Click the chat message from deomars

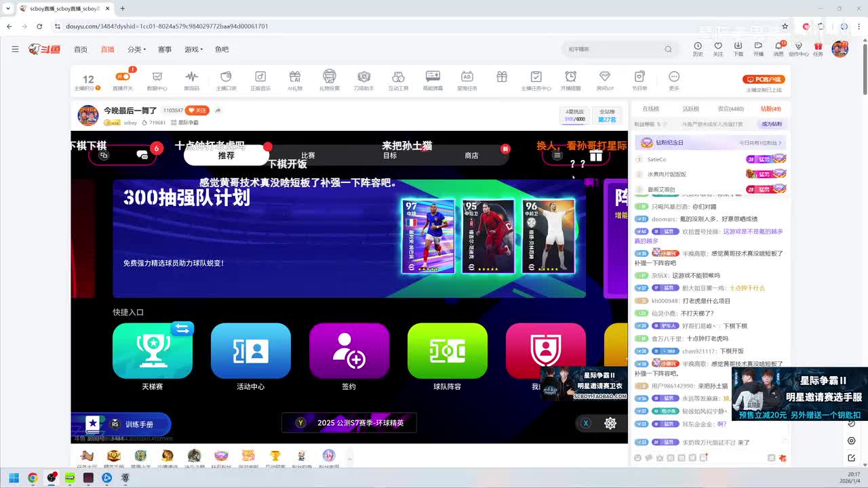coord(705,219)
